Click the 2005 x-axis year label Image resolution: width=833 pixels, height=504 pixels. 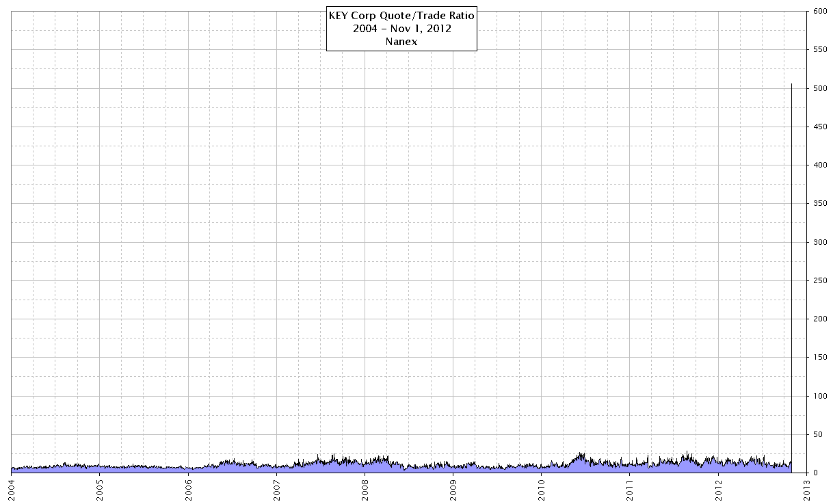(x=100, y=489)
